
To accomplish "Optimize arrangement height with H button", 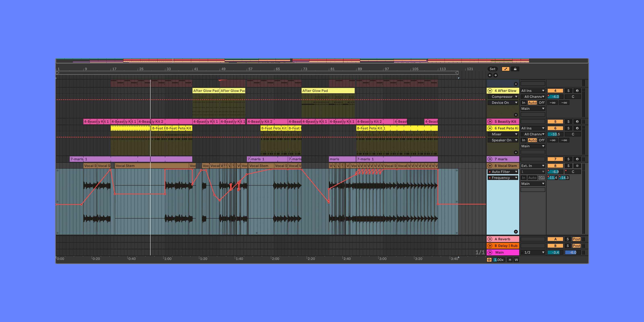I will coord(510,260).
